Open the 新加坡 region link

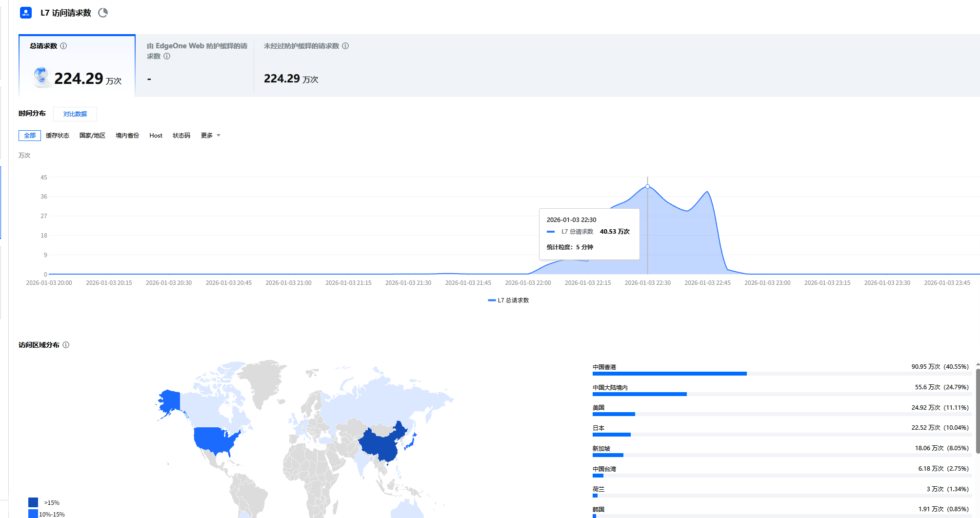click(600, 448)
